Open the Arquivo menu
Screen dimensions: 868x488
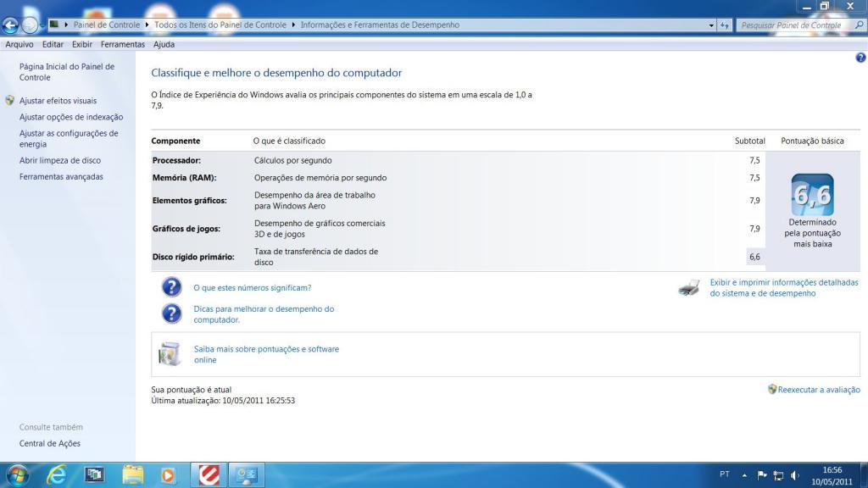(x=19, y=44)
